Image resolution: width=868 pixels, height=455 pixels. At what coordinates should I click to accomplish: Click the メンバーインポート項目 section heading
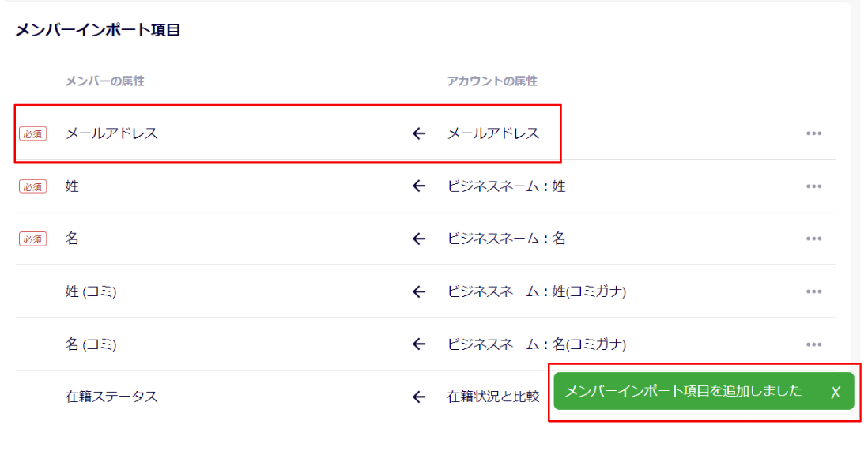pyautogui.click(x=98, y=31)
